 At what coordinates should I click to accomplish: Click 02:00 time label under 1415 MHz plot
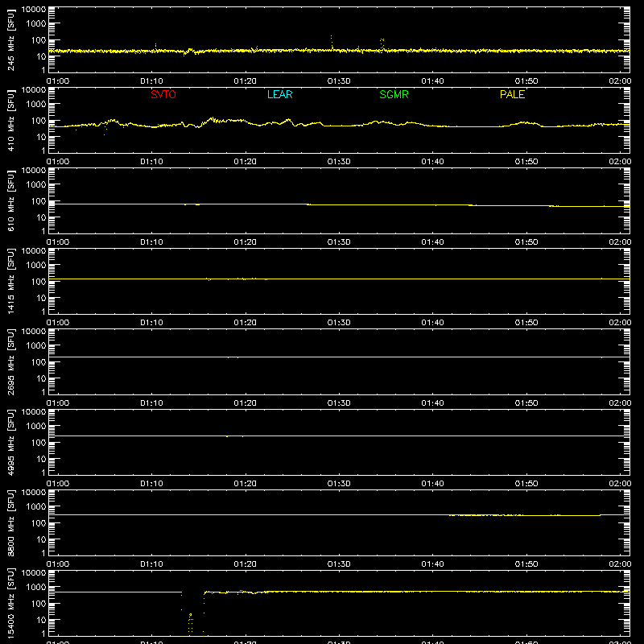point(620,323)
